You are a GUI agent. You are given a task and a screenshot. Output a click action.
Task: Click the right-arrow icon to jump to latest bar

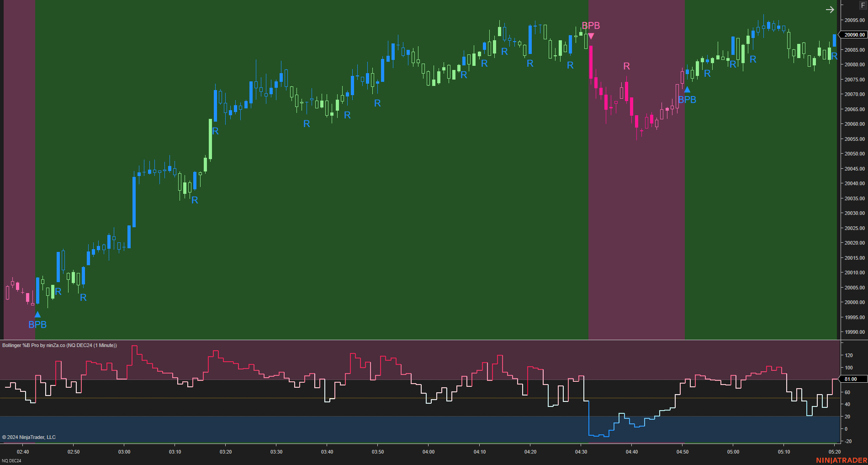(x=830, y=9)
